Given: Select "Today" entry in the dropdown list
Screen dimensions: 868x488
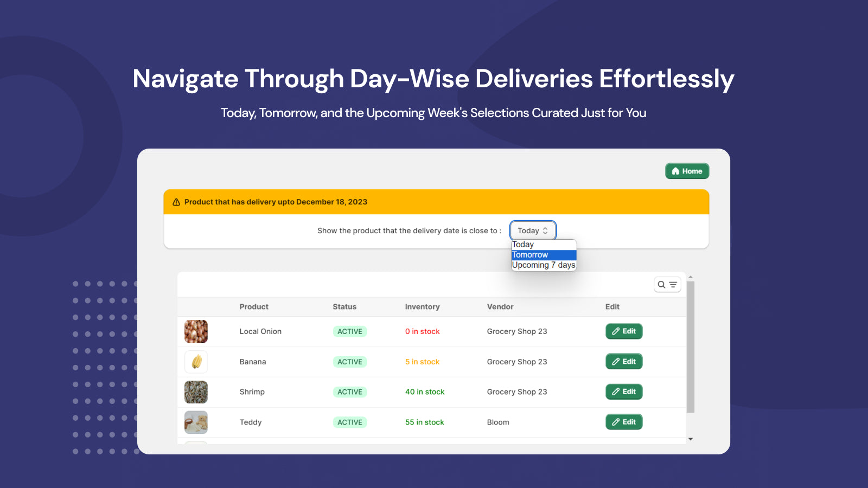Looking at the screenshot, I should coord(522,244).
